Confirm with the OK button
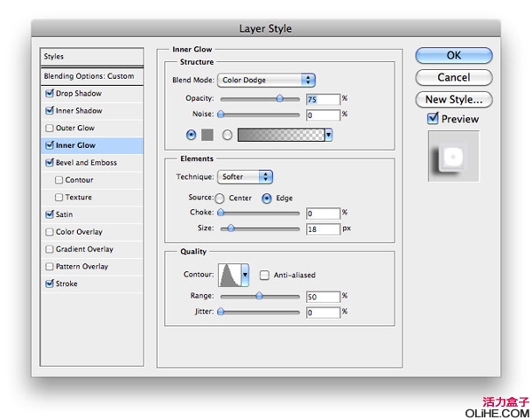 [x=454, y=55]
